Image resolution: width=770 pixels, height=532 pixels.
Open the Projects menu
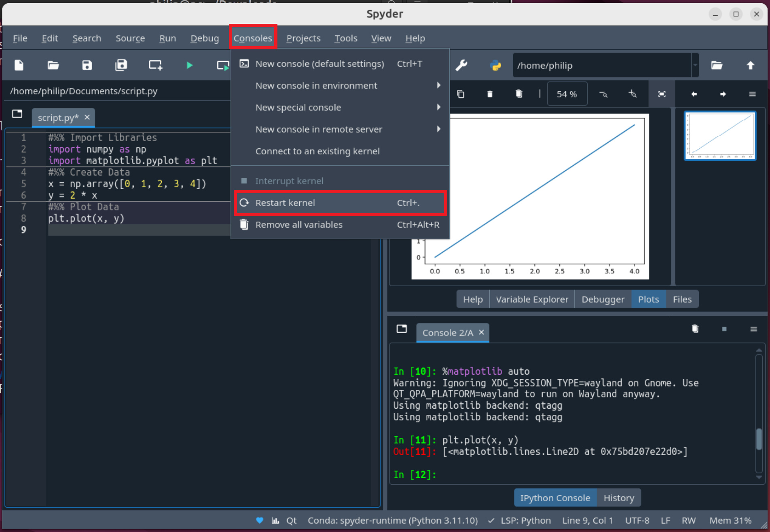click(303, 38)
